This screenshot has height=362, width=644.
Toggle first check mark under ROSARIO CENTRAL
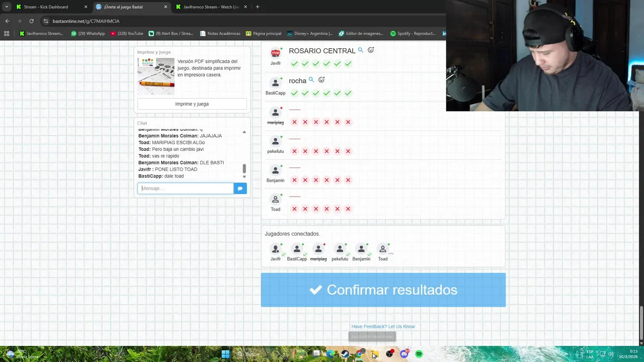pyautogui.click(x=294, y=64)
